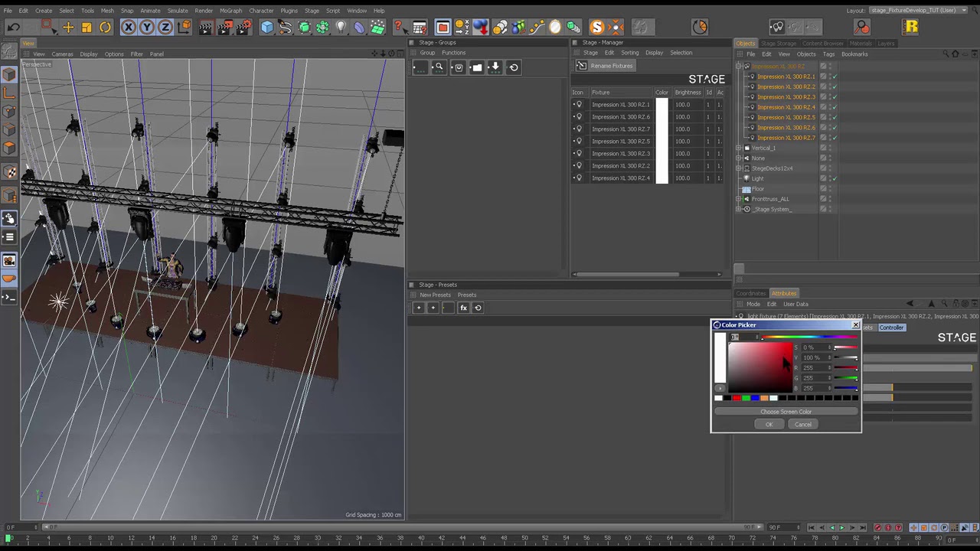Image resolution: width=980 pixels, height=551 pixels.
Task: Click the coordinate system icon
Action: 184,28
